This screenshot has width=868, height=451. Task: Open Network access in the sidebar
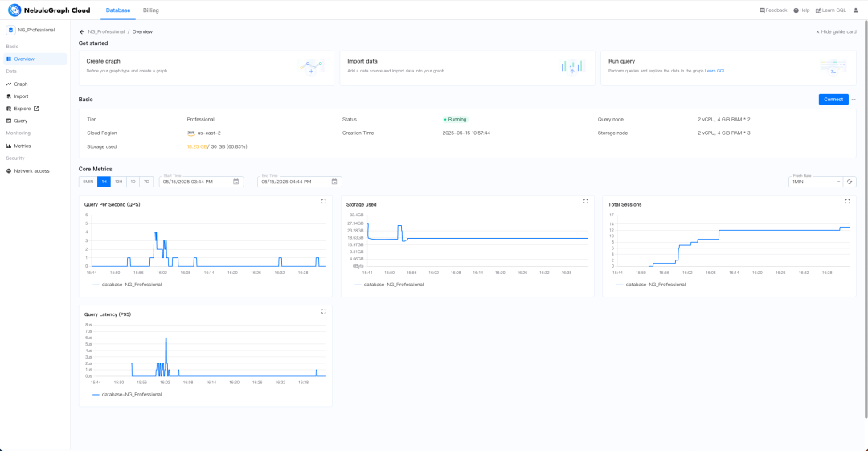pyautogui.click(x=35, y=171)
